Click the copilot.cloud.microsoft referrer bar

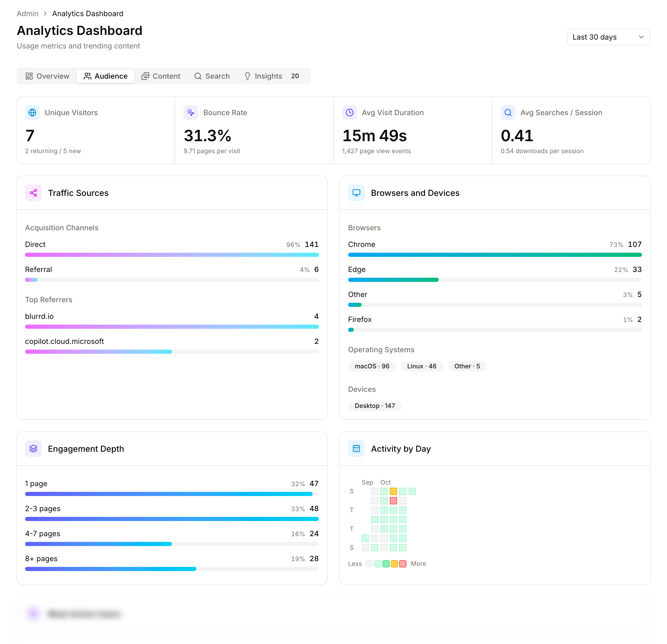click(x=172, y=352)
